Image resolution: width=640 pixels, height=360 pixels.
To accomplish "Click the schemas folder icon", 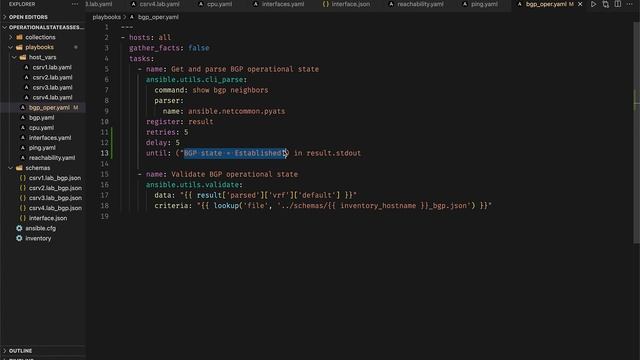I will pos(19,168).
